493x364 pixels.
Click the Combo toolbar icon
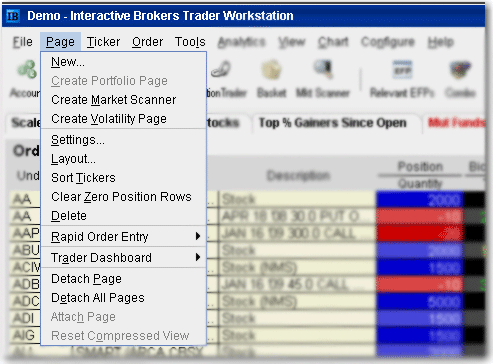coord(460,69)
